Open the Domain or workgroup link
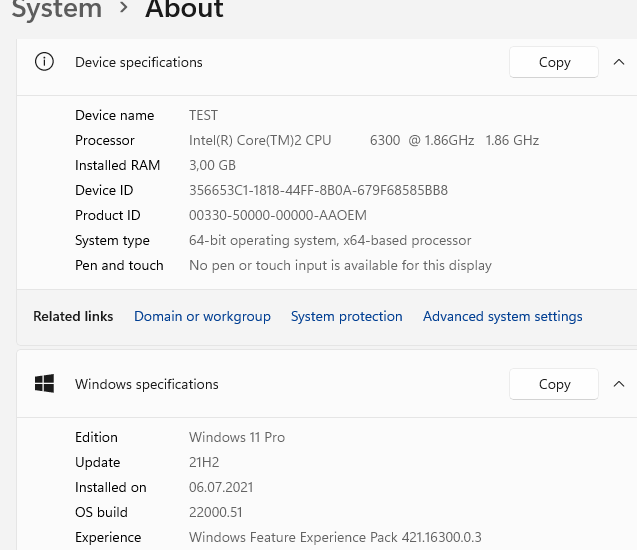The width and height of the screenshot is (637, 550). 202,316
